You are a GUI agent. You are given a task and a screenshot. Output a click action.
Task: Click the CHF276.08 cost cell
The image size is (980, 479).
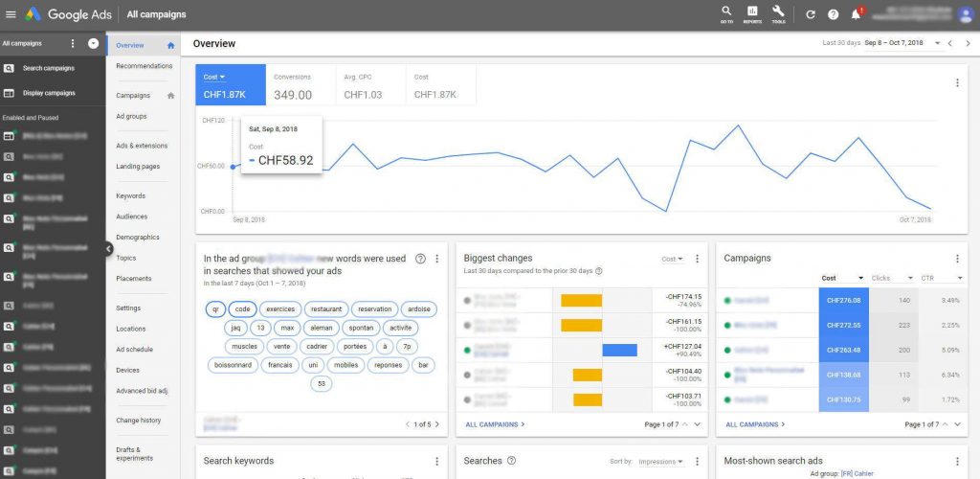point(844,300)
